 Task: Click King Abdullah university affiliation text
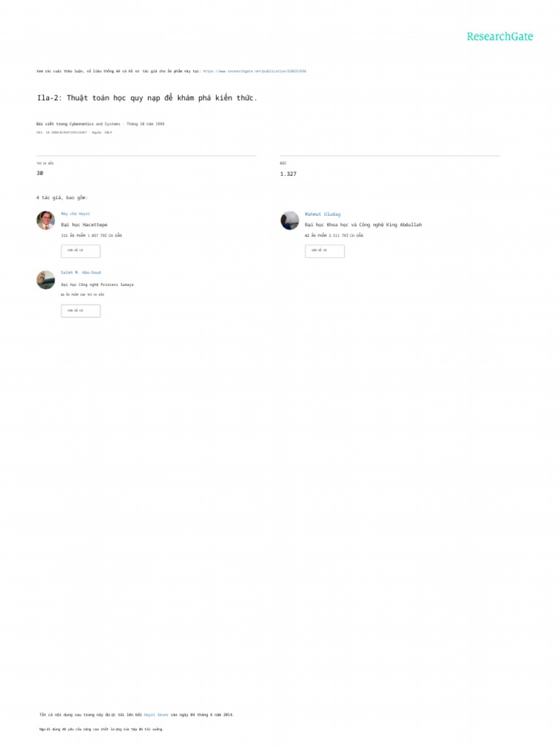click(363, 225)
